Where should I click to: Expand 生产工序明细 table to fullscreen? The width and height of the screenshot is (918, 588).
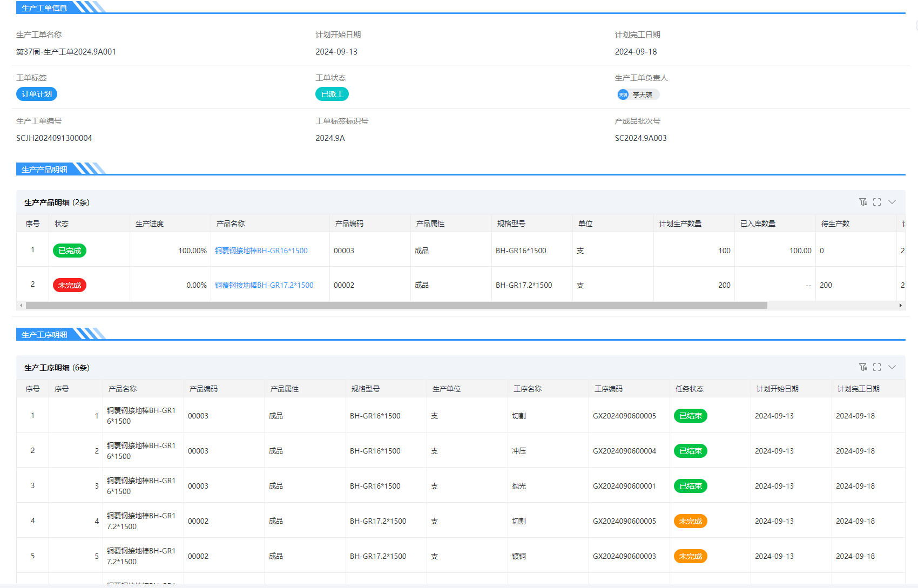coord(877,367)
